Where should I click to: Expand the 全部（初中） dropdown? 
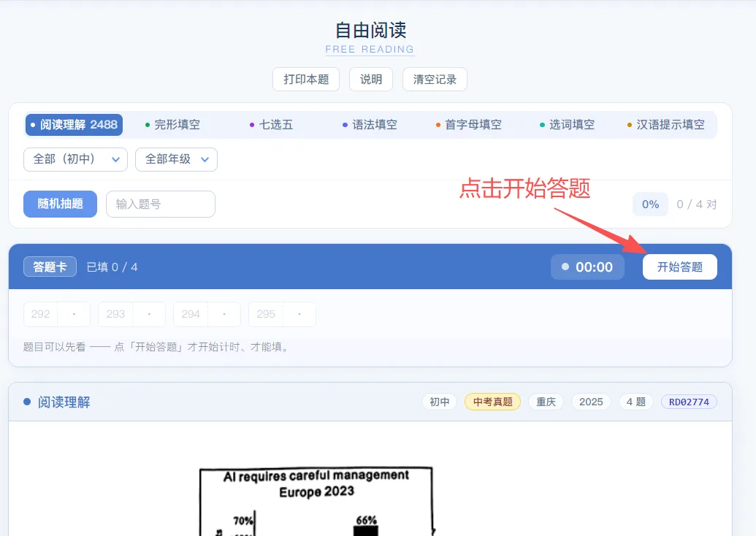pyautogui.click(x=76, y=159)
